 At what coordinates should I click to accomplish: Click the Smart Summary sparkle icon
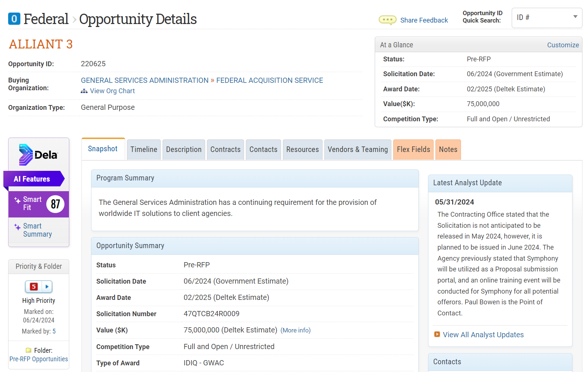pos(17,227)
